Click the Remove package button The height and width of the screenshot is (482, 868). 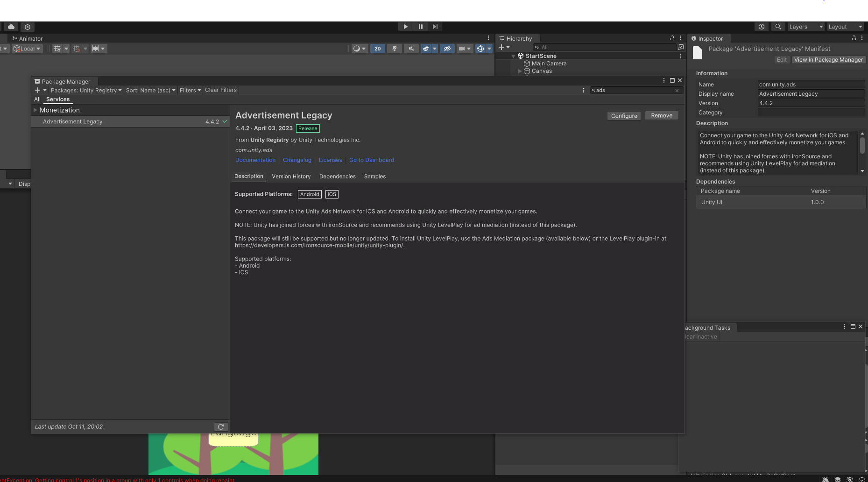[x=662, y=115]
